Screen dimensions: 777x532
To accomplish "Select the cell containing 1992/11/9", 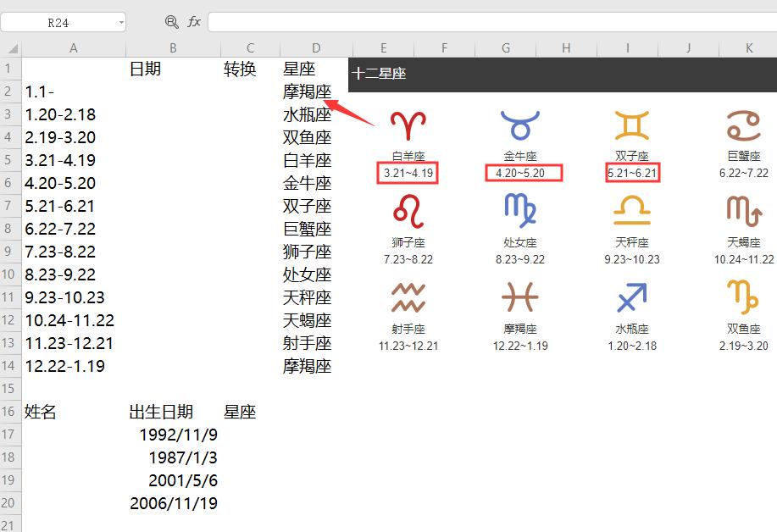I will 180,435.
